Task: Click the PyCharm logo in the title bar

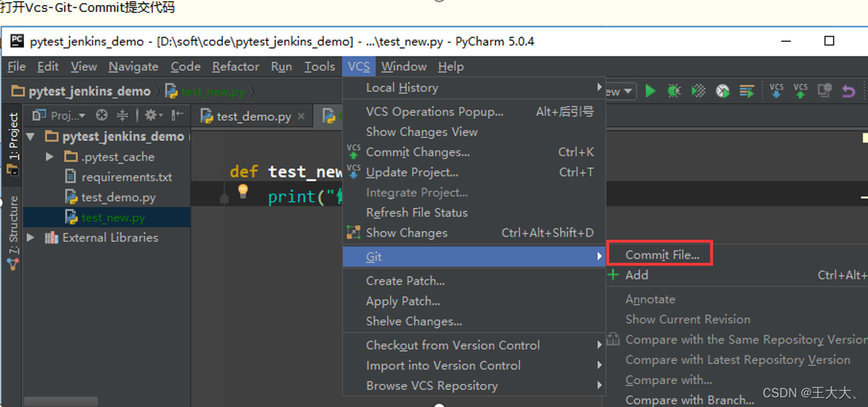Action: coord(17,42)
